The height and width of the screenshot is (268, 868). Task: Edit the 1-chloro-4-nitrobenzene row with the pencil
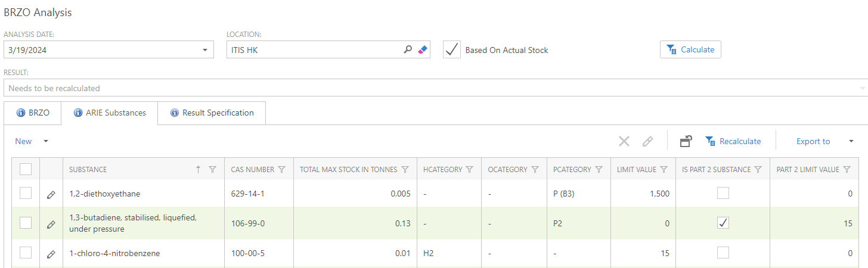(51, 254)
